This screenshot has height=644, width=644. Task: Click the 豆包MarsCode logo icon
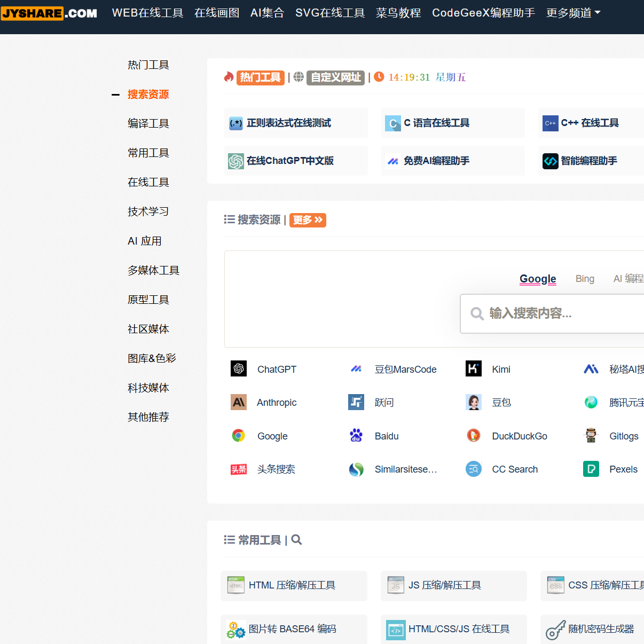coord(356,368)
